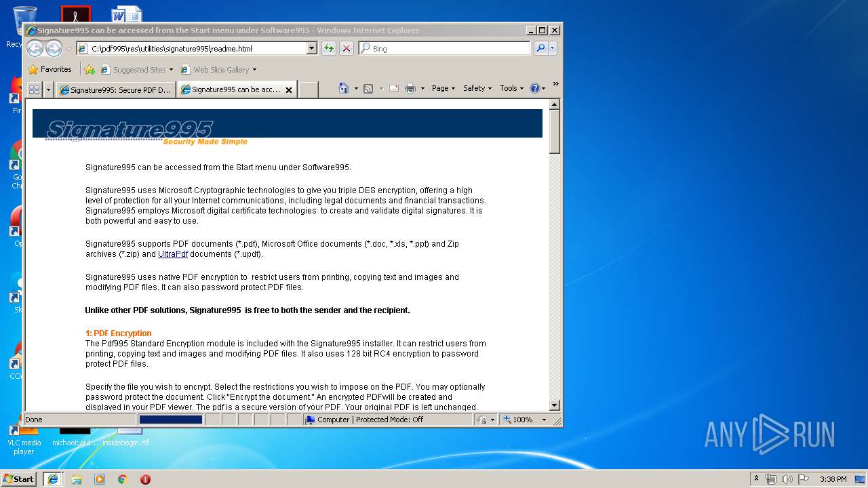The width and height of the screenshot is (868, 488).
Task: Click the media player taskbar icon
Action: (x=100, y=479)
